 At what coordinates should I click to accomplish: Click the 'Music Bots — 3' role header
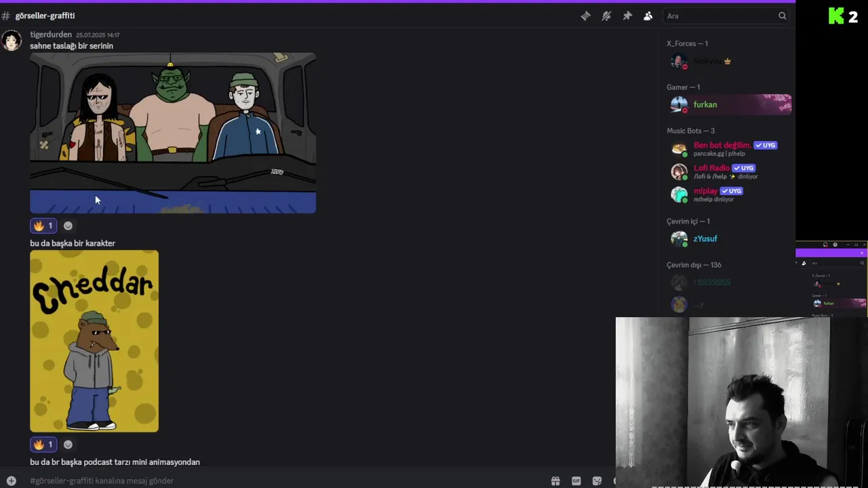pyautogui.click(x=690, y=131)
